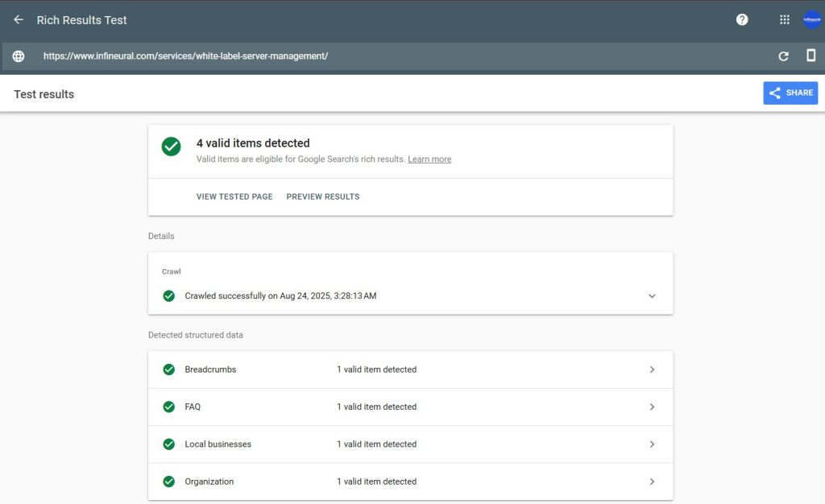Click the back arrow to leave test results
Image resolution: width=825 pixels, height=504 pixels.
18,19
